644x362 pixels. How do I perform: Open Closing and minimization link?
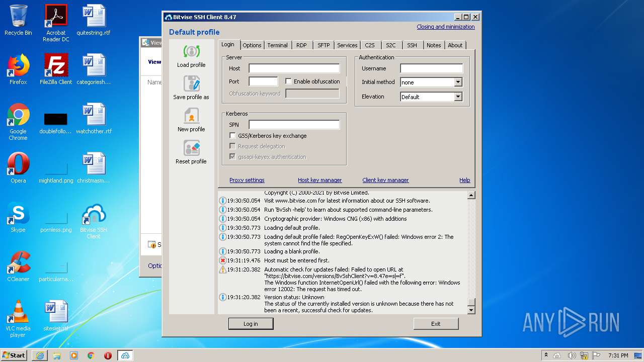[x=446, y=27]
